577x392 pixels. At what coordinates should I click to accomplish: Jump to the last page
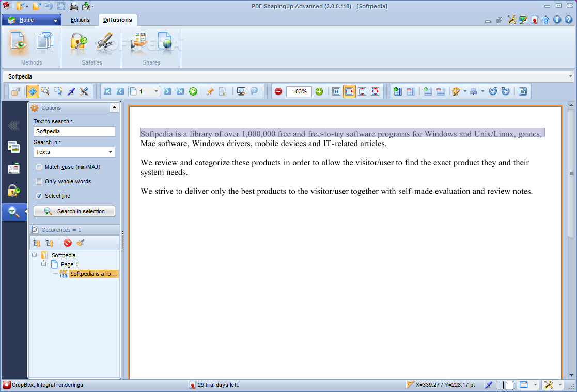(x=180, y=91)
